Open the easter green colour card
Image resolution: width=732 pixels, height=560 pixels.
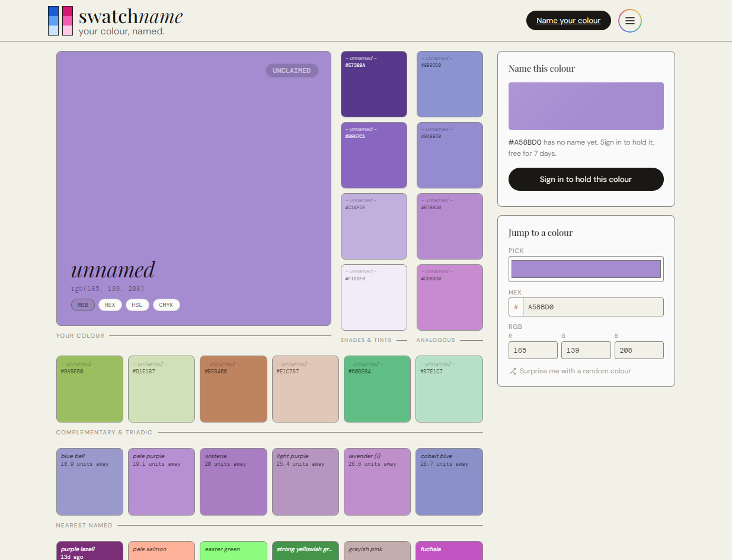[234, 551]
